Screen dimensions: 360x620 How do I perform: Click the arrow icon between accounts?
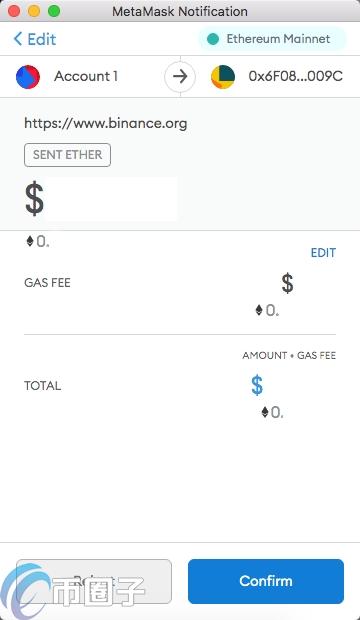click(180, 76)
